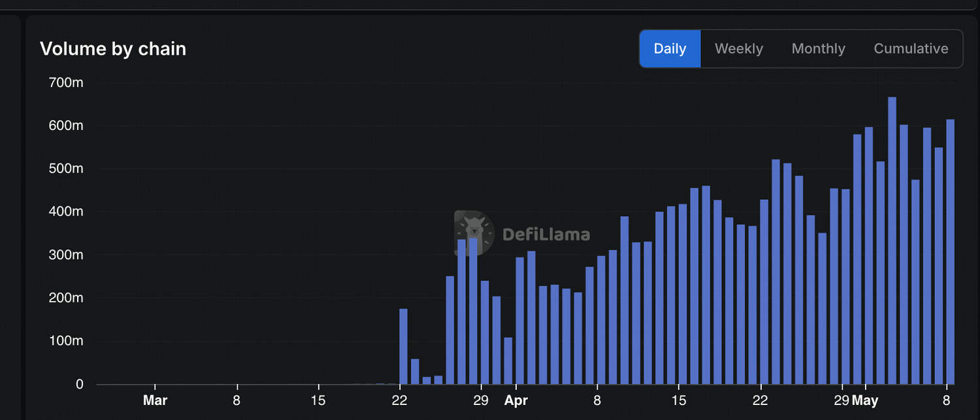The height and width of the screenshot is (420, 980).
Task: Click the Volume by chain title
Action: pos(113,48)
